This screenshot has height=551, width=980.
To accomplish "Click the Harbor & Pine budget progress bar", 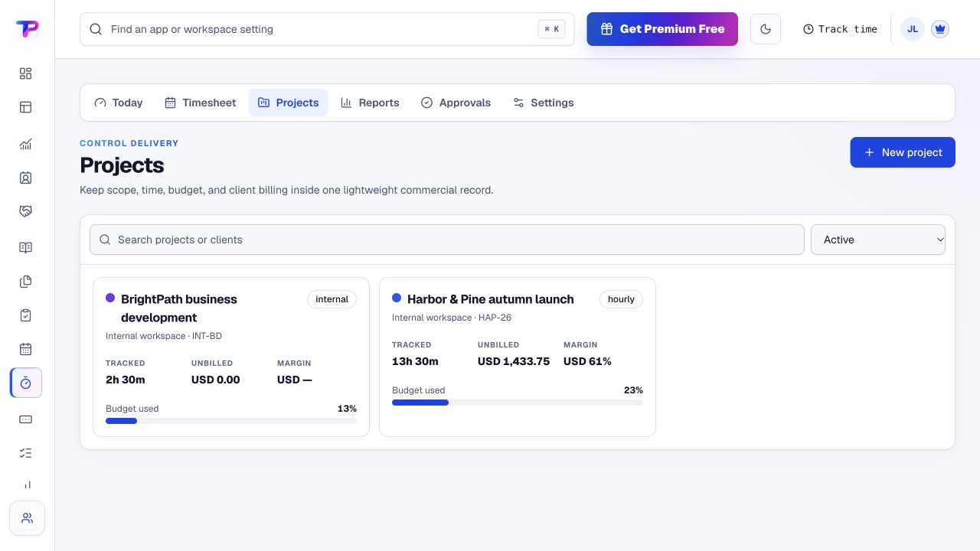I will [518, 403].
